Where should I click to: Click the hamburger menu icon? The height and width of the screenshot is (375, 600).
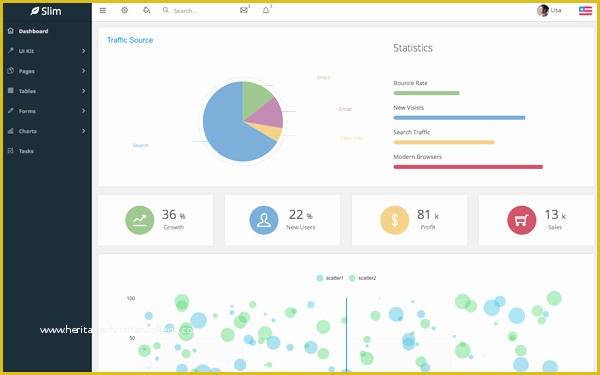coord(103,10)
